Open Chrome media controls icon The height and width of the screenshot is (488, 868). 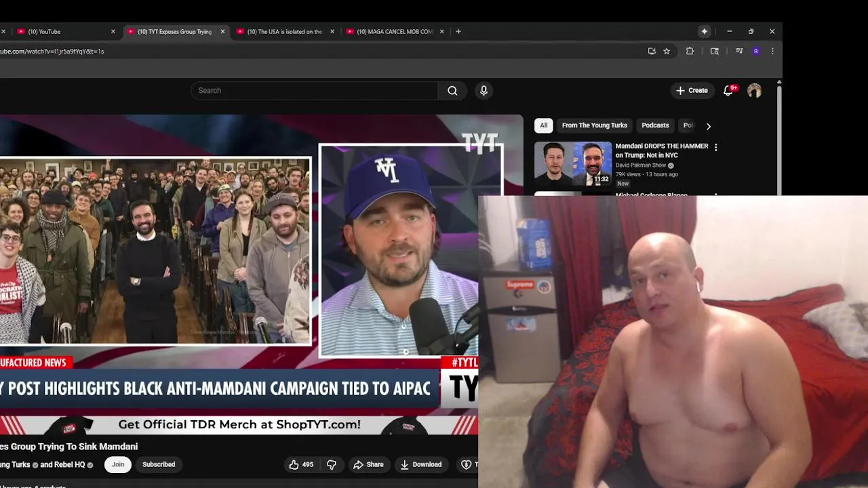(739, 51)
